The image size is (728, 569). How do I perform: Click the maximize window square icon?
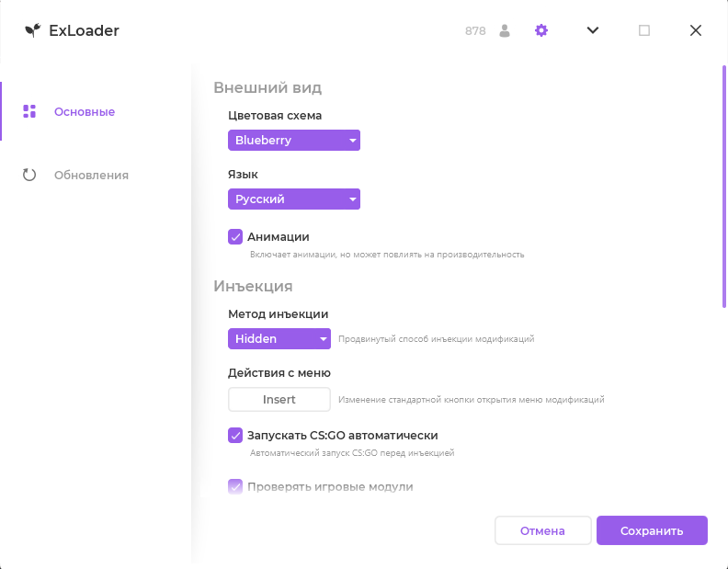644,30
